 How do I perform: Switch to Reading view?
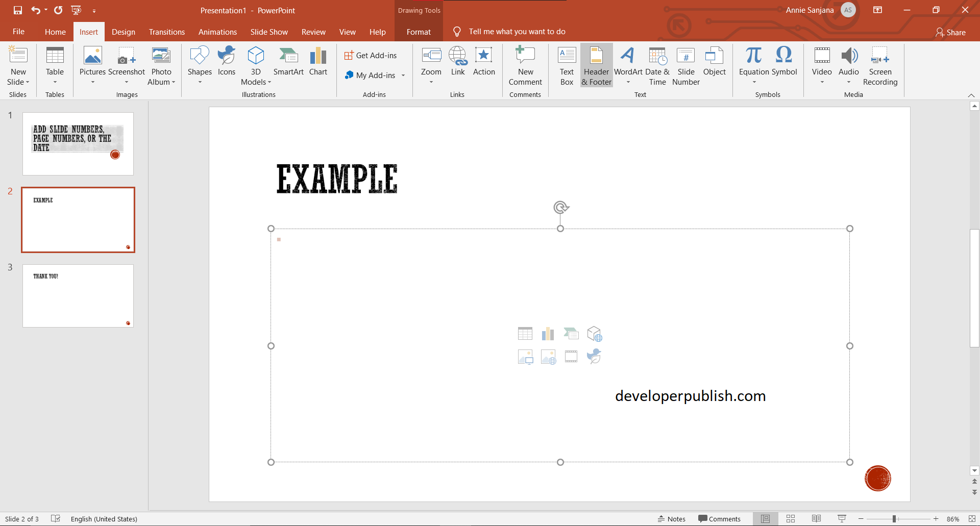point(817,518)
